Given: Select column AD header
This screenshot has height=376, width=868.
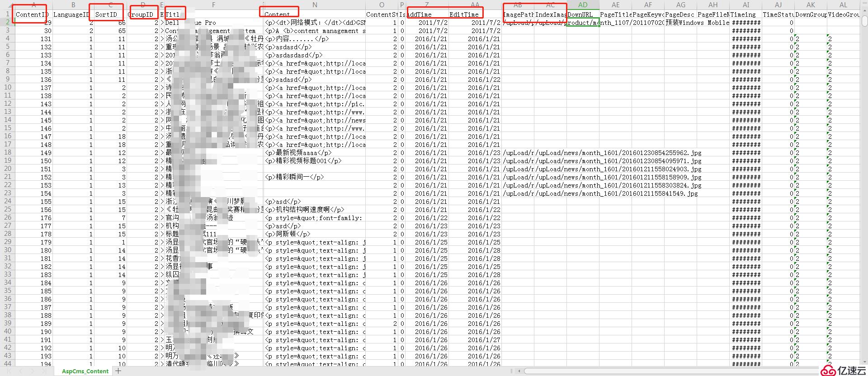Looking at the screenshot, I should coord(583,5).
